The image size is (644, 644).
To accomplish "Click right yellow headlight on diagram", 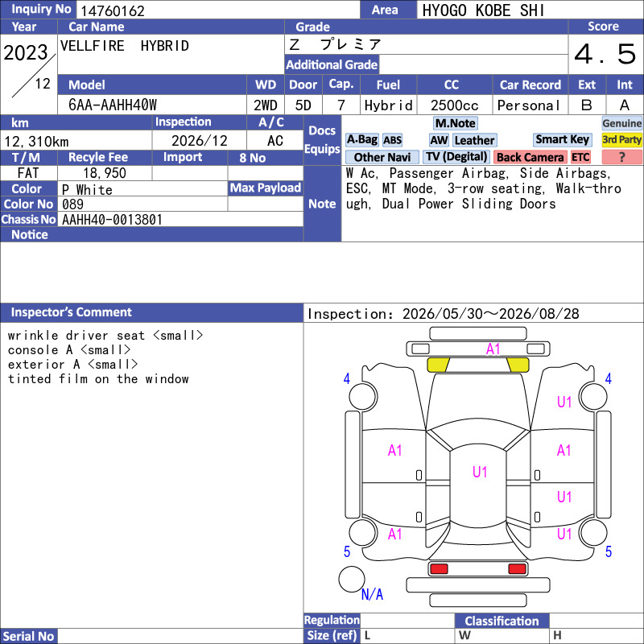I will 518,365.
